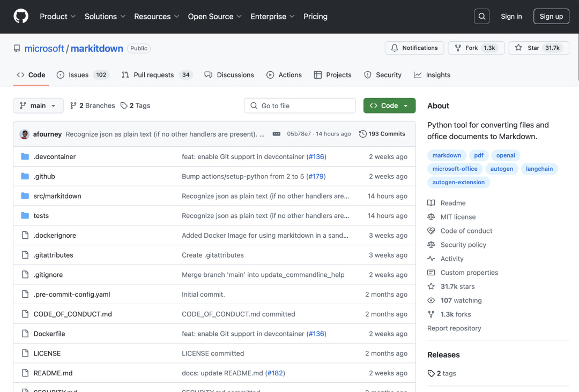This screenshot has width=579, height=392.
Task: Click the folder icon for .devcontainer
Action: (x=25, y=157)
